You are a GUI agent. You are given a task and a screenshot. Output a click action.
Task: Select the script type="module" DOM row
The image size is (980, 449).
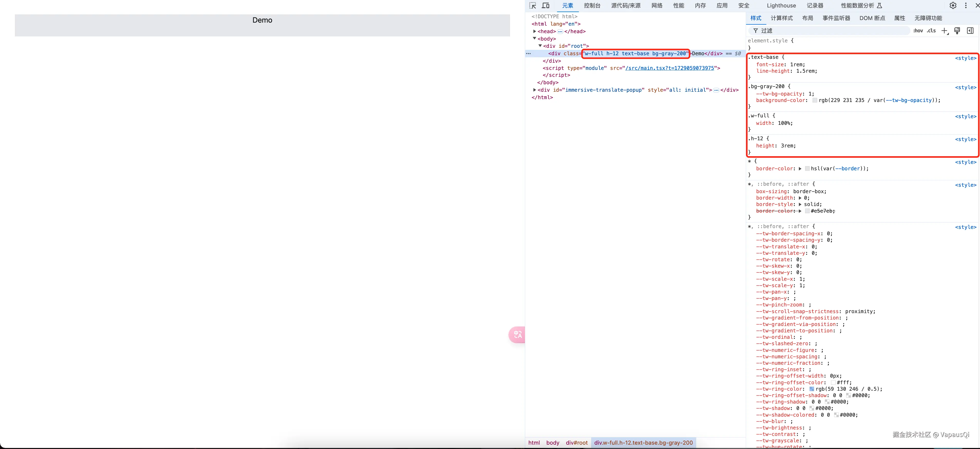(x=632, y=68)
